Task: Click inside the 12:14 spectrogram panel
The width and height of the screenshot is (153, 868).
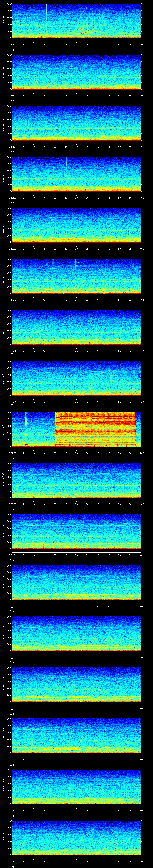Action: click(x=76, y=21)
